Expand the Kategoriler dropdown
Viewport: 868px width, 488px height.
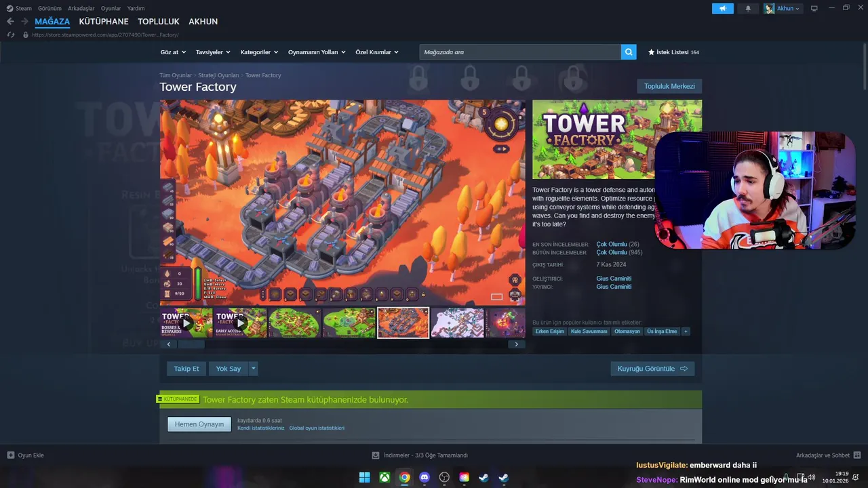point(259,52)
